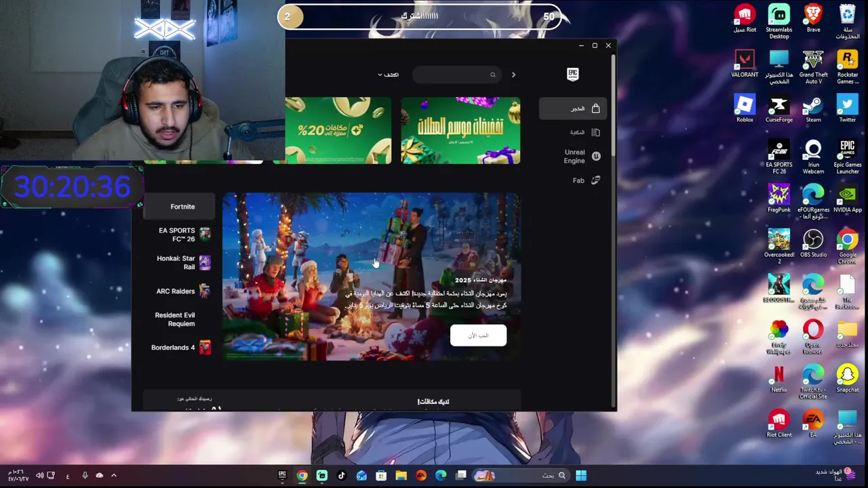Open Lively Wallpaper desktop icon
The width and height of the screenshot is (868, 488).
pyautogui.click(x=778, y=338)
